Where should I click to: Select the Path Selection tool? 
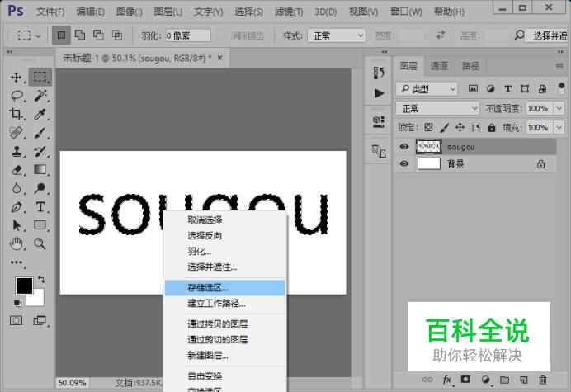pos(17,225)
